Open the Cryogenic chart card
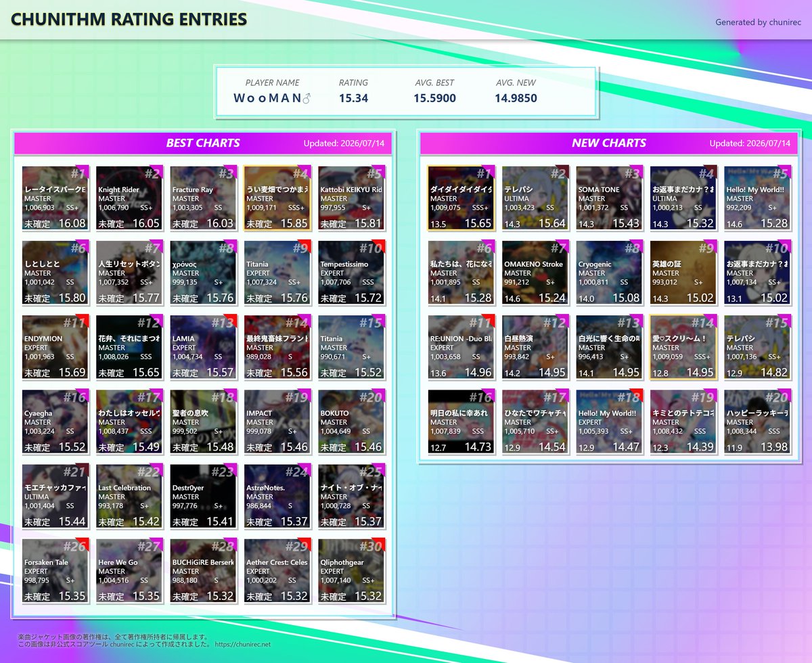 point(609,273)
